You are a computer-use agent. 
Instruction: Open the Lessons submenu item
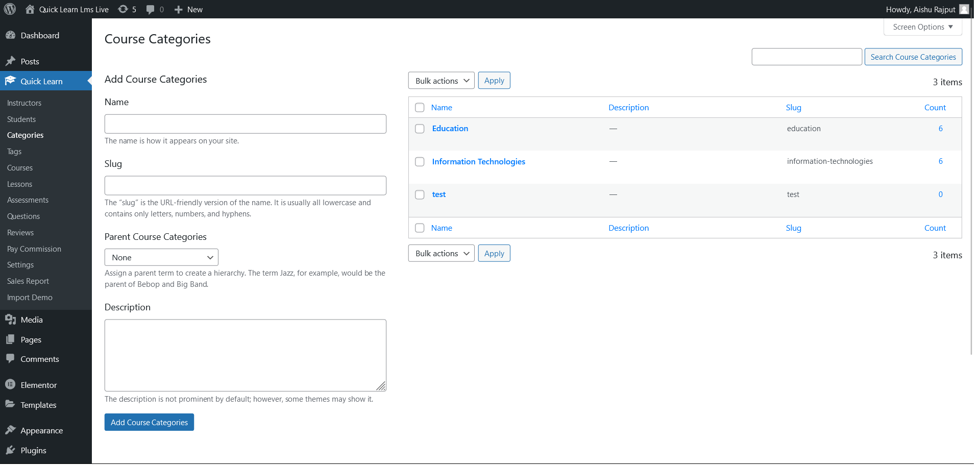click(x=19, y=184)
